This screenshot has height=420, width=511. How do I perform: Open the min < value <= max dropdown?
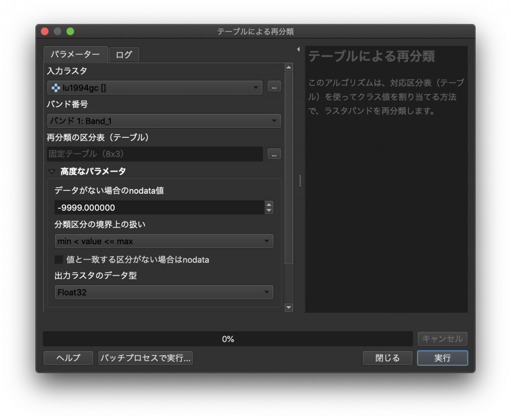coord(164,241)
